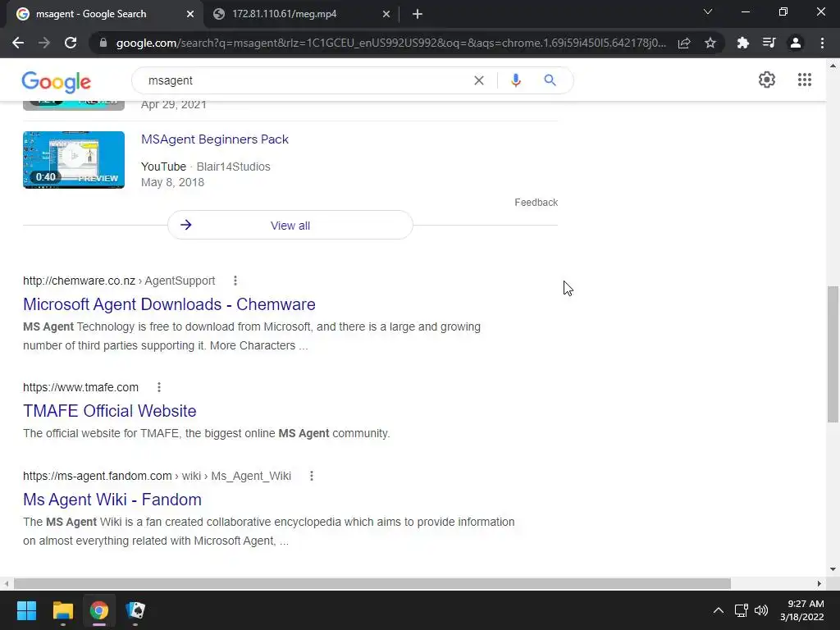Open Microsoft Agent Downloads - Chemware
The height and width of the screenshot is (630, 840).
[169, 304]
